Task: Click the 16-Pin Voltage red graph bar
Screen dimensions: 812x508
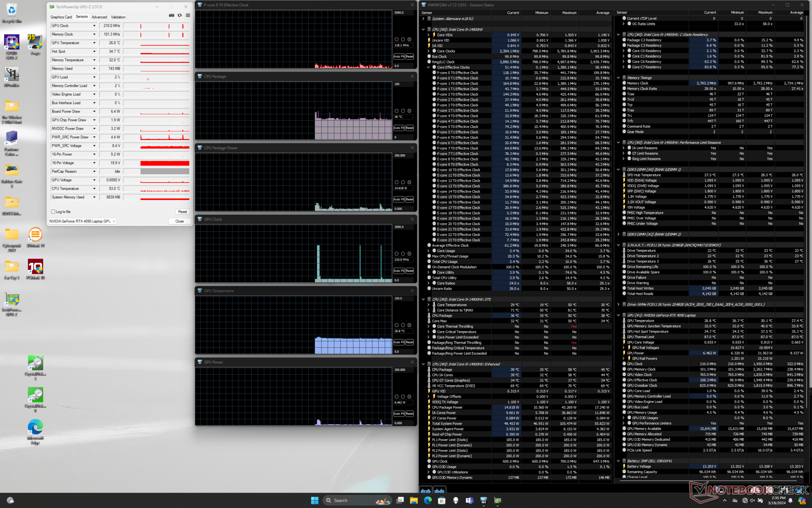Action: coord(165,163)
